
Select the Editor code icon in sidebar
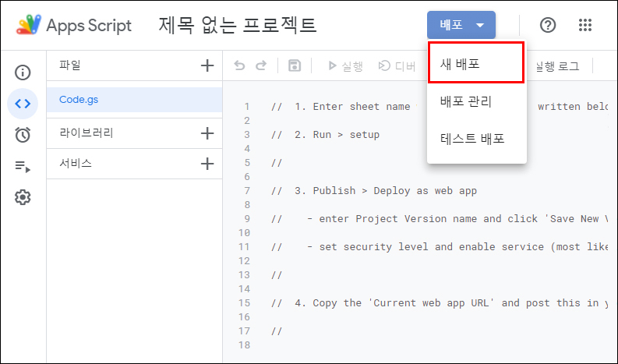pyautogui.click(x=23, y=104)
